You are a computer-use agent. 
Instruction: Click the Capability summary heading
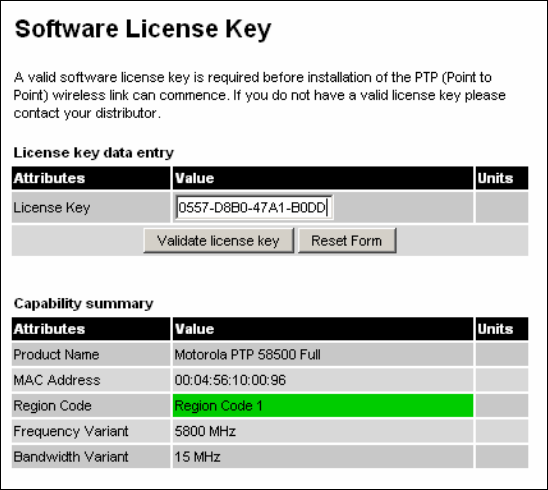(x=84, y=303)
